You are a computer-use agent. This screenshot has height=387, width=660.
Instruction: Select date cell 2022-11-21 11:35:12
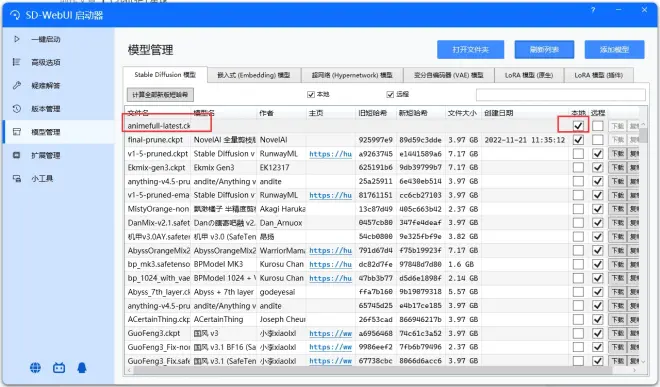(525, 140)
